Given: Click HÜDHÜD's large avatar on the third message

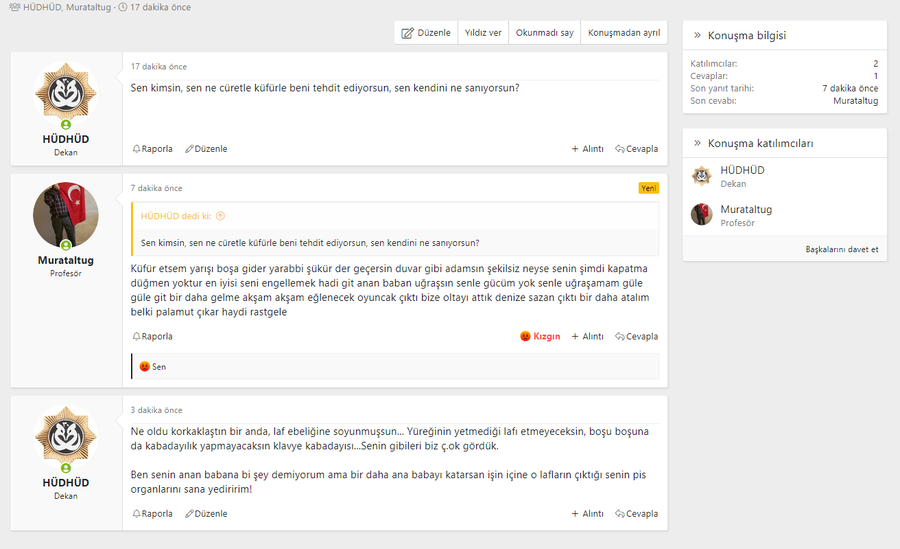Looking at the screenshot, I should pyautogui.click(x=66, y=438).
